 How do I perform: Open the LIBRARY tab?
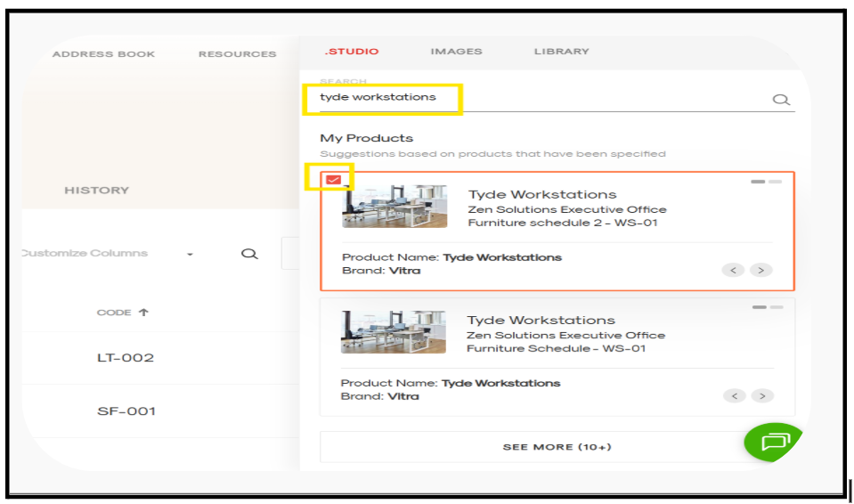pos(561,52)
